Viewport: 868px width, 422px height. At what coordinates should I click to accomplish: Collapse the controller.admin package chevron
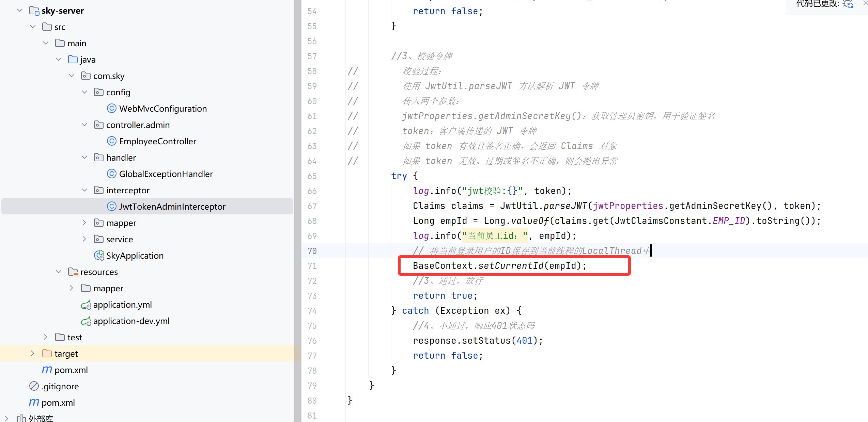coord(84,125)
